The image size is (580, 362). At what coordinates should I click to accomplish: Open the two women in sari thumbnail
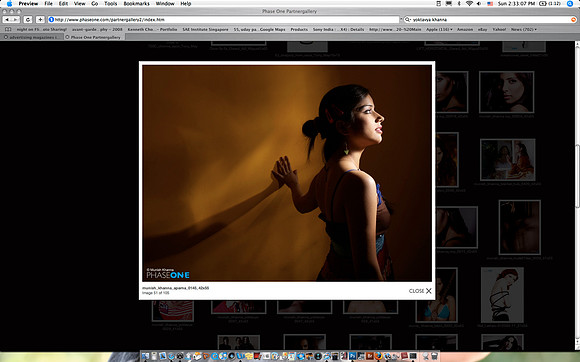point(508,160)
